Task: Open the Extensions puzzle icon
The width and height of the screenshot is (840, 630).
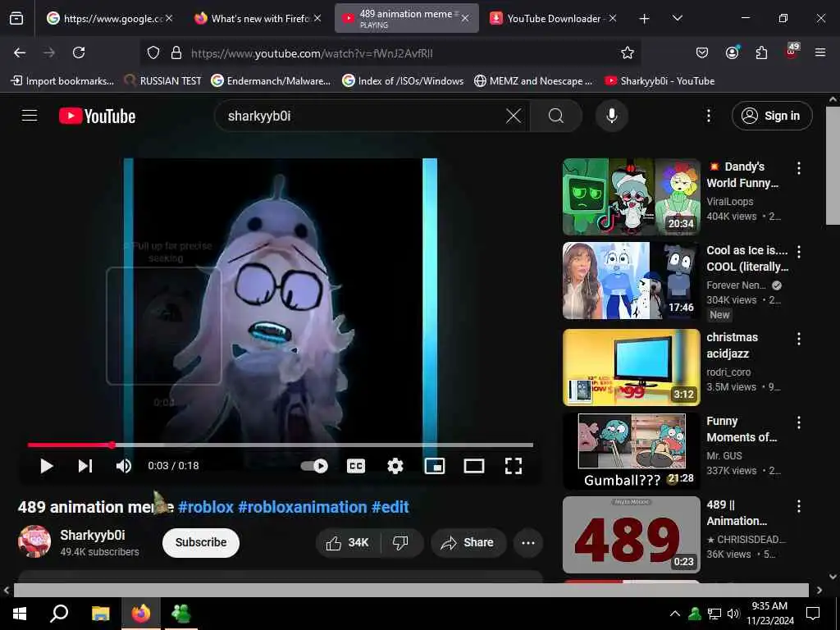Action: (x=761, y=52)
